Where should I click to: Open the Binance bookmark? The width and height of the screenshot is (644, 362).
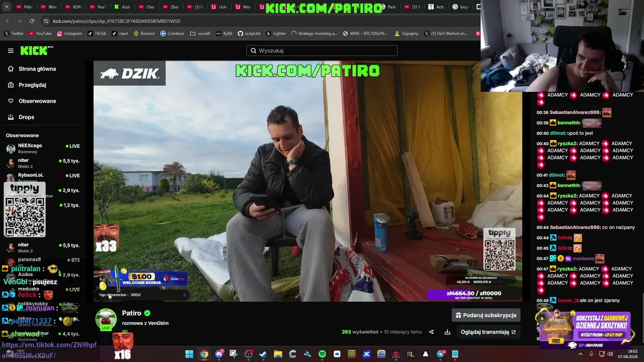pos(144,34)
